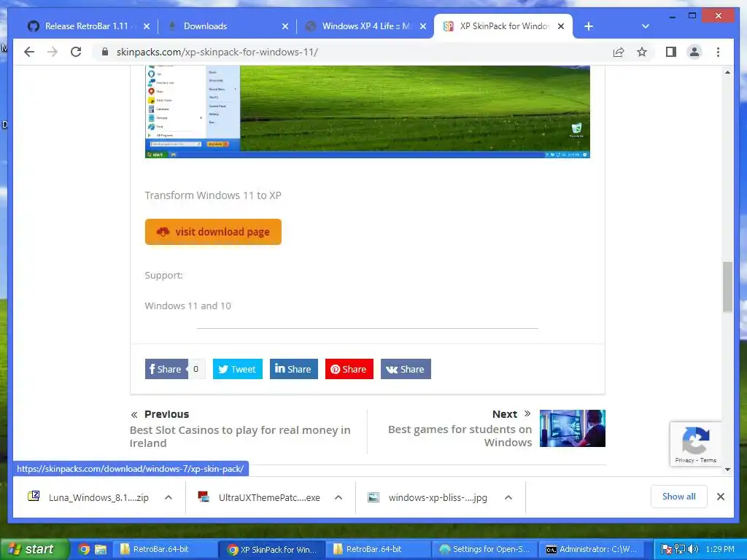The image size is (747, 560).
Task: Click the page vertical scrollbar thumb
Action: (727, 287)
